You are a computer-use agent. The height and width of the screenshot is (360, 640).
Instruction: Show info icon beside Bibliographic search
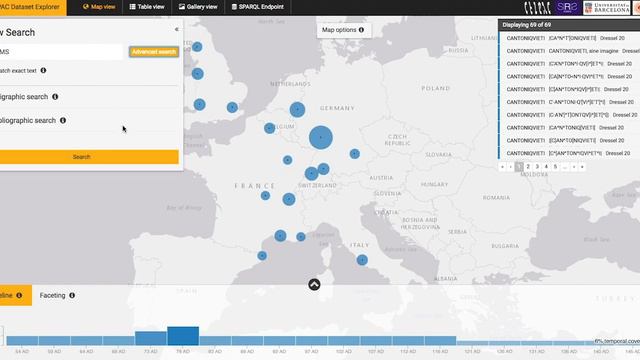(63, 120)
